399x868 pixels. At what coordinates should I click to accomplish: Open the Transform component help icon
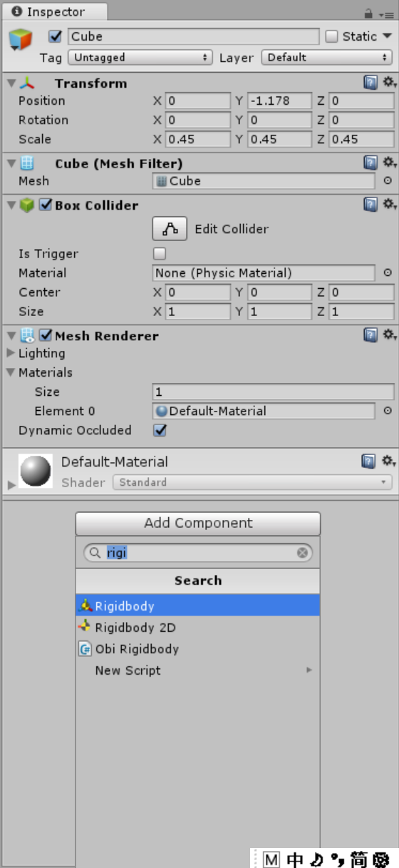click(370, 83)
